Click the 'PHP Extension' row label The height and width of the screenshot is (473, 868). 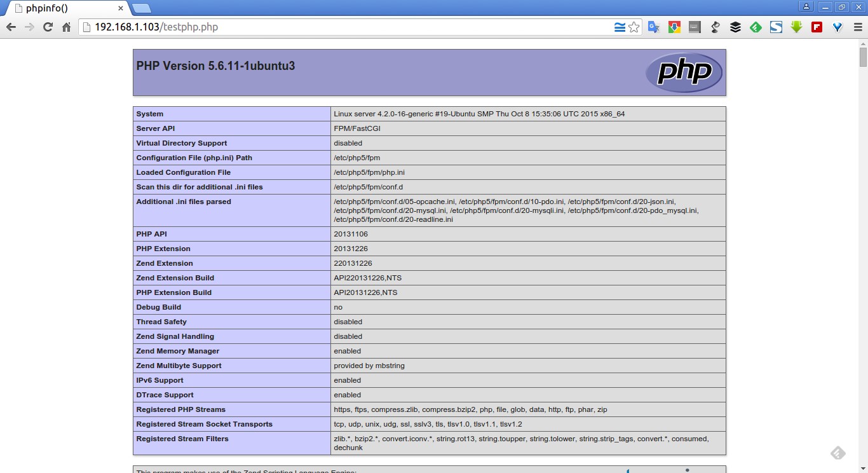(x=163, y=249)
